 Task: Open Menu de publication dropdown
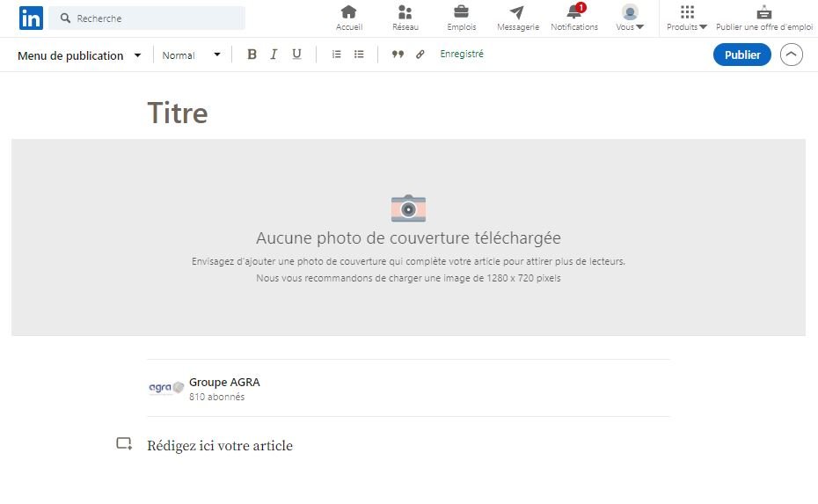click(x=79, y=55)
